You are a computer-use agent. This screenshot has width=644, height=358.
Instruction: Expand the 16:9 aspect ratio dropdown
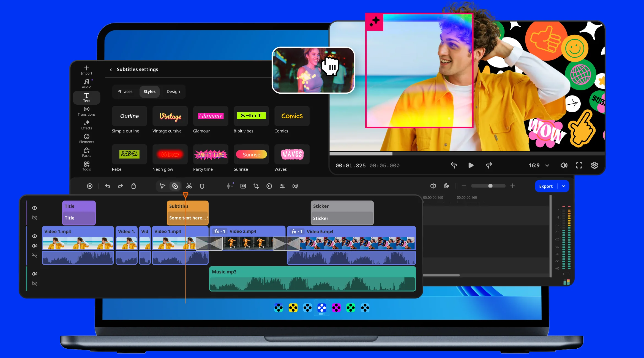[x=547, y=166]
